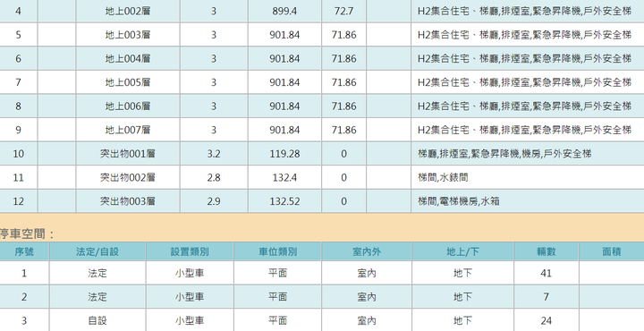Screen dimensions: 644x331
Task: Click the 132.52 area cell
Action: [284, 201]
